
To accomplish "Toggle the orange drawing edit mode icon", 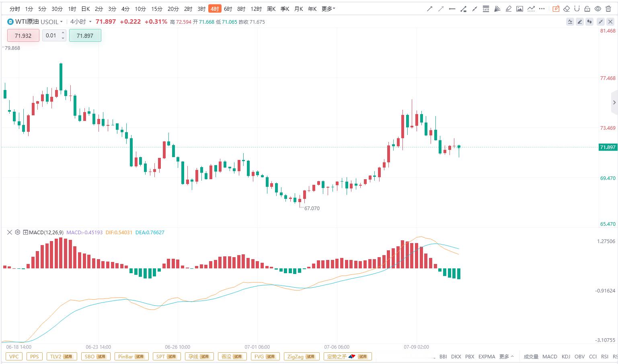I will [x=556, y=9].
